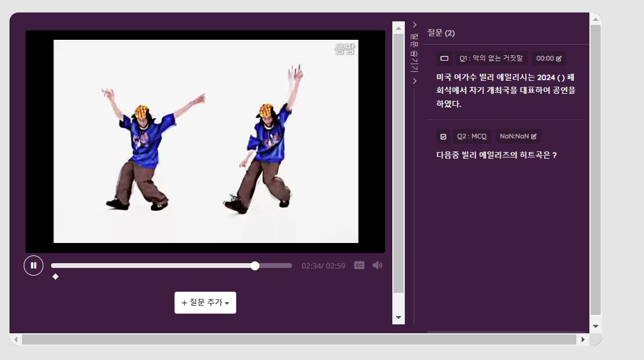Pause the video playback
Image resolution: width=644 pixels, height=360 pixels.
[34, 266]
